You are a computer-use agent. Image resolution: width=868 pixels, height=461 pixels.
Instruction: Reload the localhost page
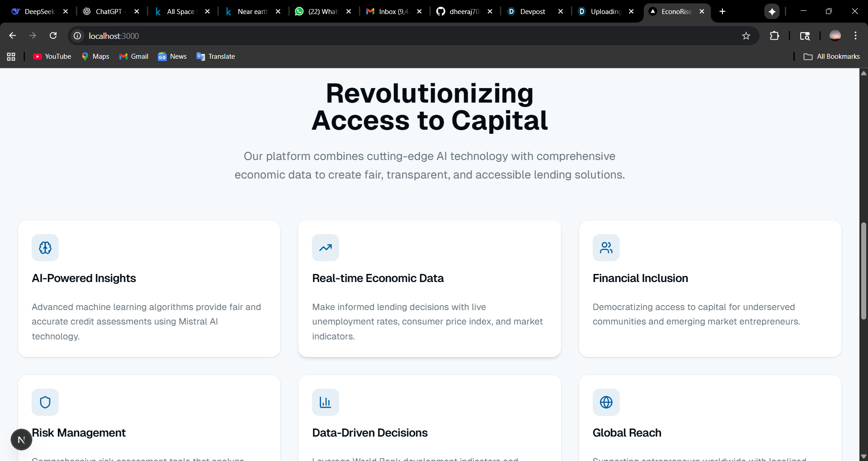tap(53, 36)
